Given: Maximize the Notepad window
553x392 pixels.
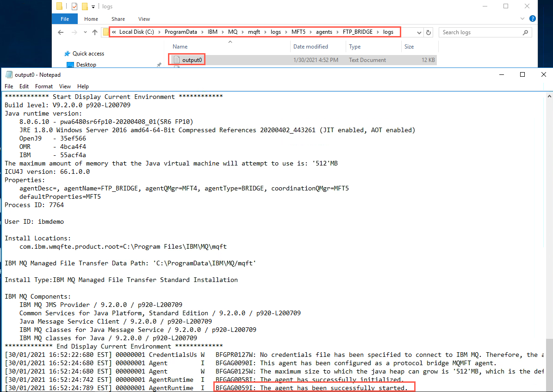Looking at the screenshot, I should click(x=522, y=74).
